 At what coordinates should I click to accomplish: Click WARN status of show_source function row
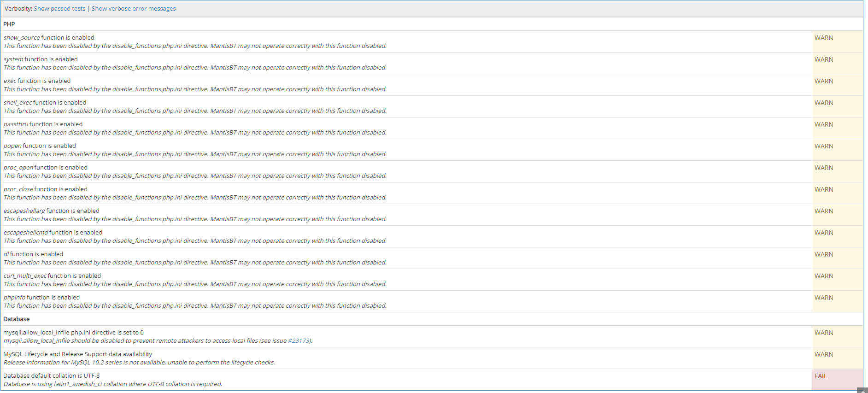click(823, 38)
